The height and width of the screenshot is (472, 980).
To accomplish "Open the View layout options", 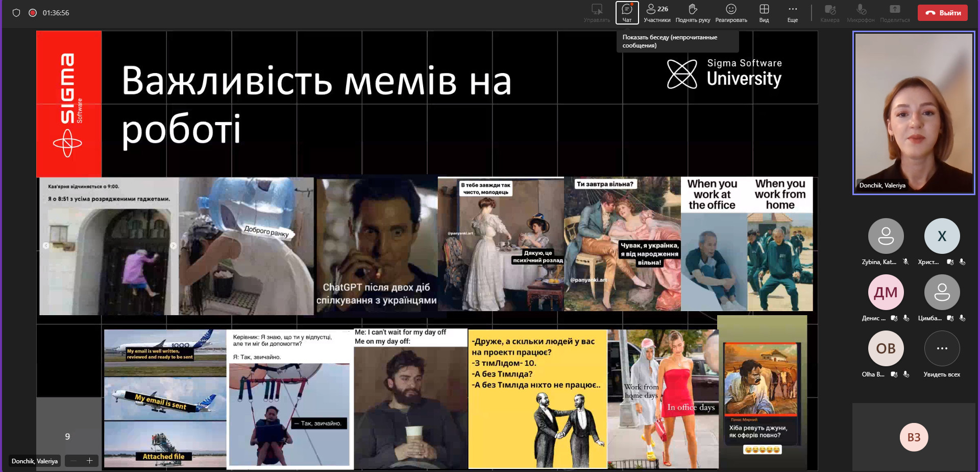I will (x=764, y=13).
